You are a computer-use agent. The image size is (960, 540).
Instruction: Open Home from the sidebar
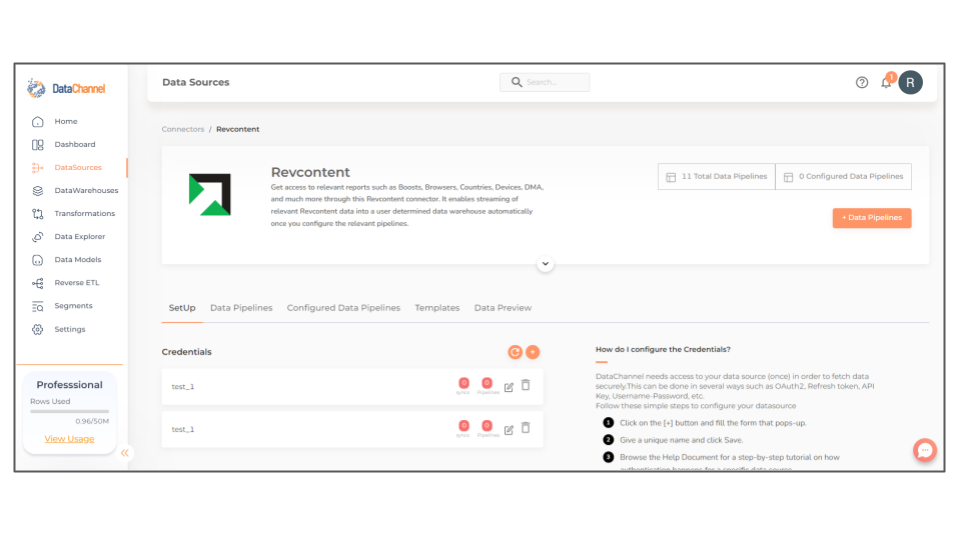pyautogui.click(x=66, y=121)
